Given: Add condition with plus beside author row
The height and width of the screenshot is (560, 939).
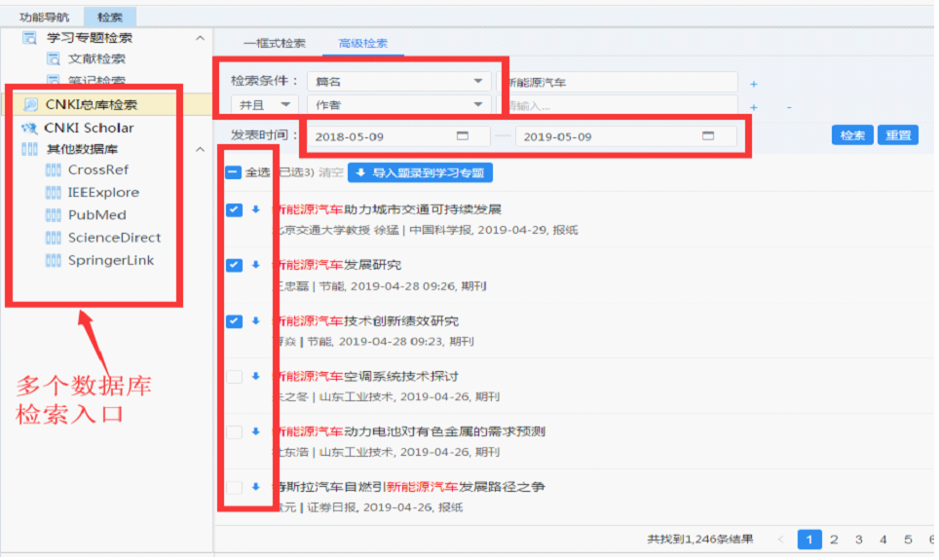Looking at the screenshot, I should (754, 108).
